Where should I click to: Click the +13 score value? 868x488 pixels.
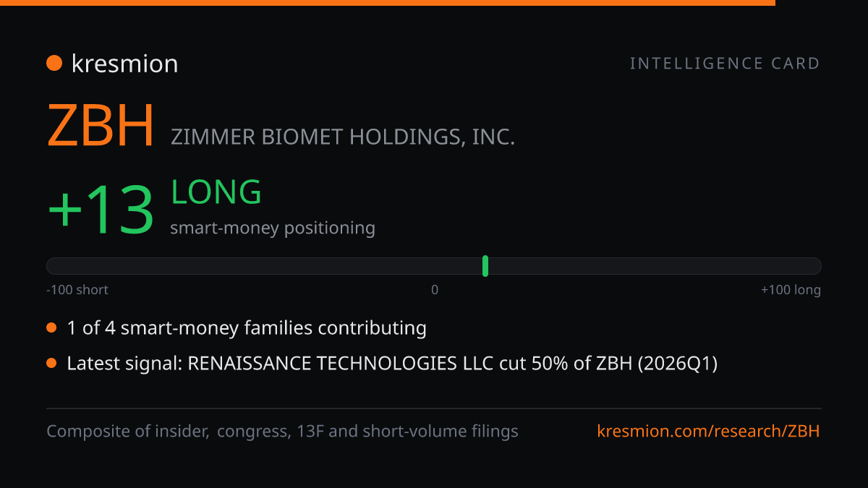pos(101,210)
